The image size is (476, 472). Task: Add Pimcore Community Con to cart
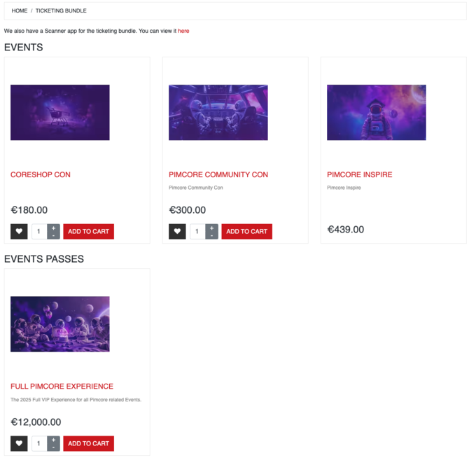click(247, 231)
